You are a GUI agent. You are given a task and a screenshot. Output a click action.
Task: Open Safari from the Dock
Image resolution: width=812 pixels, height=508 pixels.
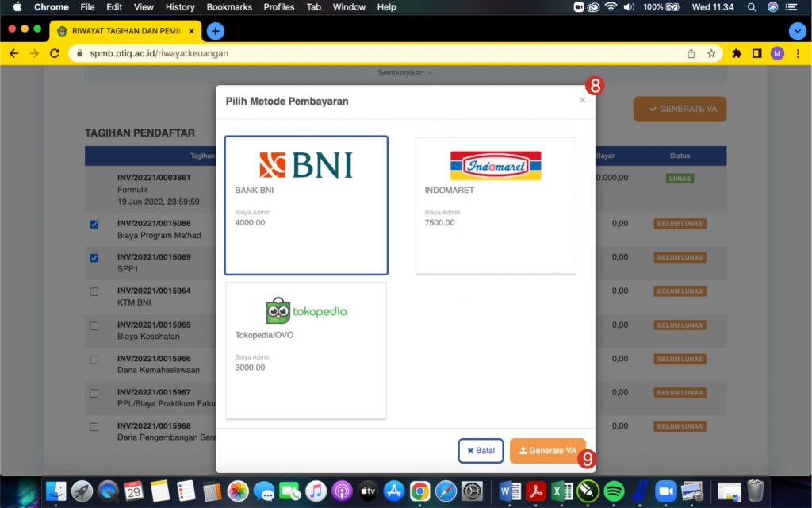click(x=446, y=491)
